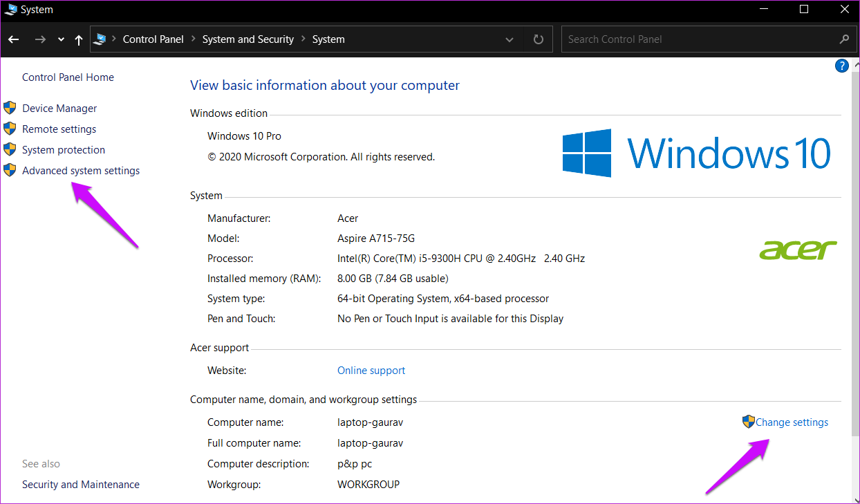860x504 pixels.
Task: Click the computer icon in the address bar
Action: coord(100,39)
